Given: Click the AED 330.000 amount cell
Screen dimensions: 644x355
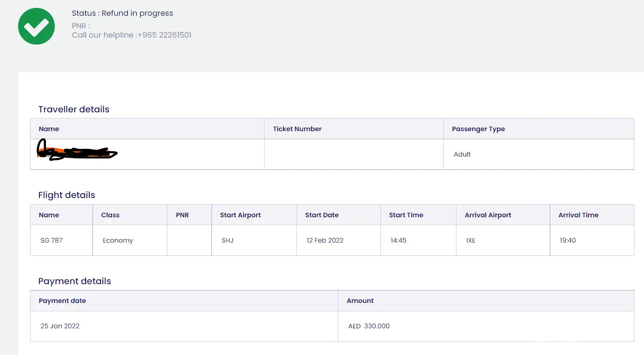Looking at the screenshot, I should (x=369, y=326).
